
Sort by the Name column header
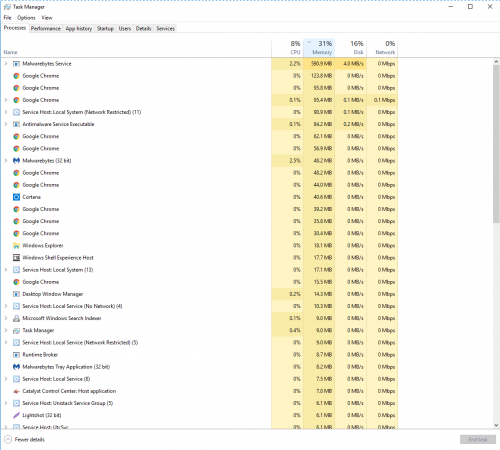[10, 52]
